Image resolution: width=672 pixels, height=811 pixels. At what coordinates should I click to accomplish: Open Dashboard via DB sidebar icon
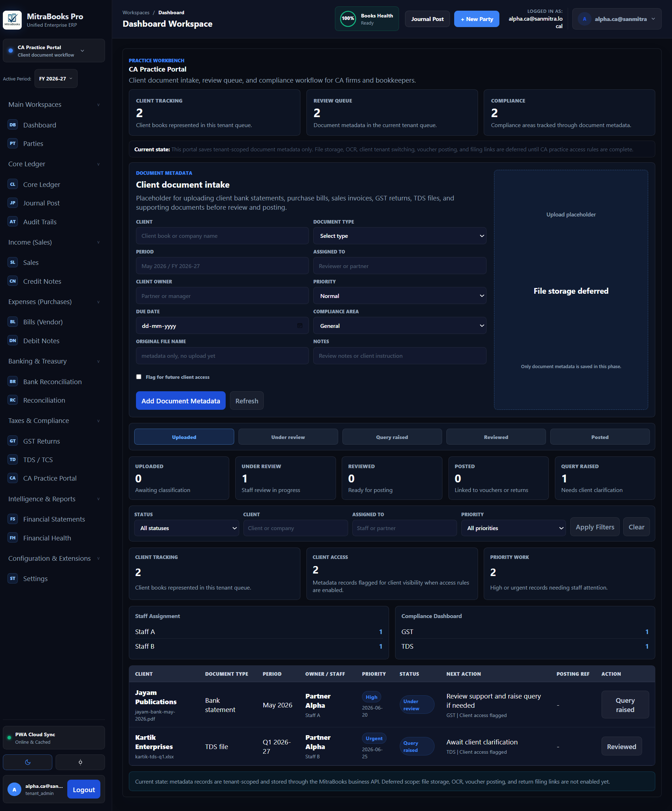coord(13,125)
